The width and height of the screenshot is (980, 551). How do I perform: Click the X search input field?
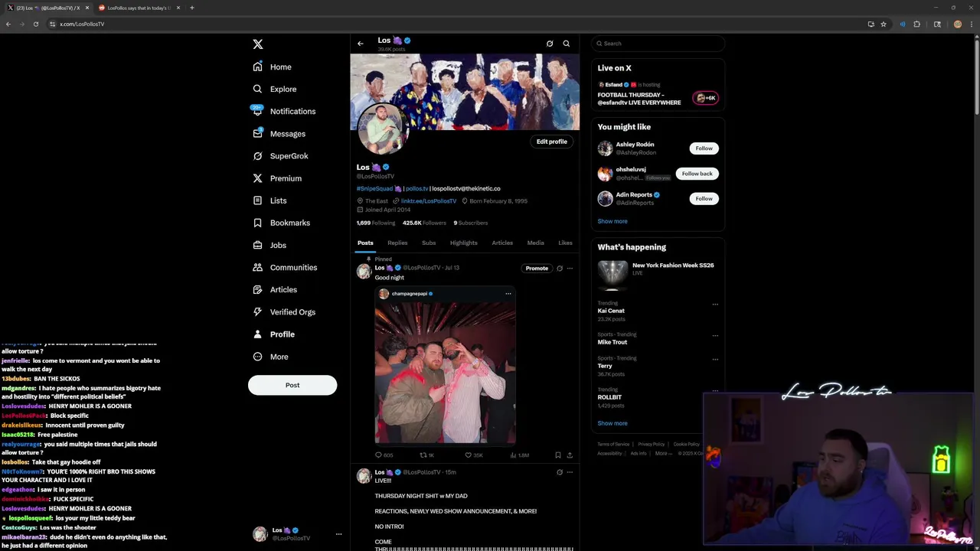coord(658,44)
